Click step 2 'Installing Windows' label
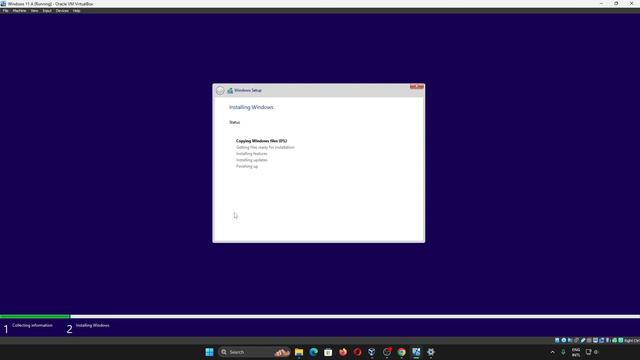This screenshot has height=360, width=640. (93, 325)
